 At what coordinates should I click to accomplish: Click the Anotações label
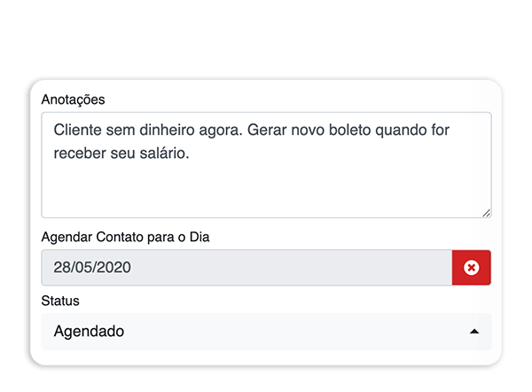click(73, 100)
